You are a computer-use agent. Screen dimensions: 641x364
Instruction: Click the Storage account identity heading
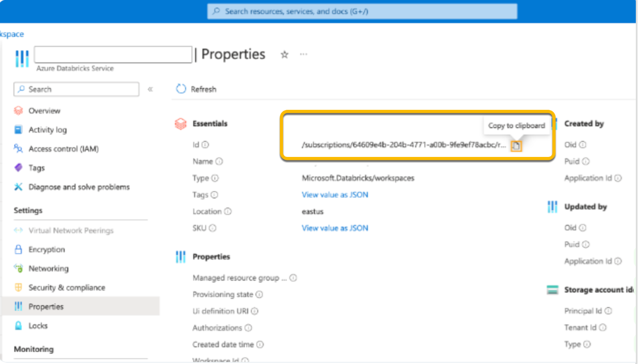tap(599, 290)
